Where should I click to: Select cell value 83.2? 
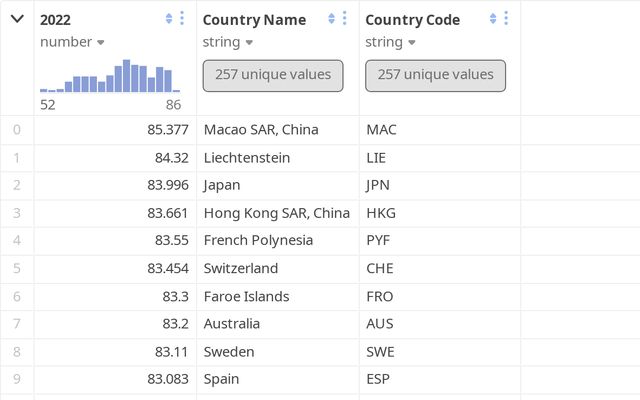pyautogui.click(x=116, y=324)
